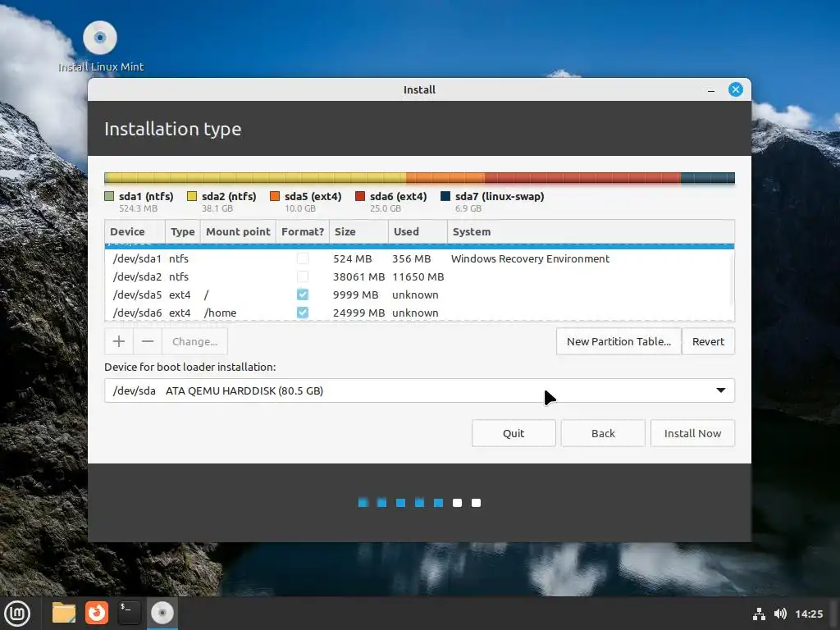This screenshot has width=840, height=630.
Task: Toggle format checkbox for /dev/sda2
Action: click(x=303, y=277)
